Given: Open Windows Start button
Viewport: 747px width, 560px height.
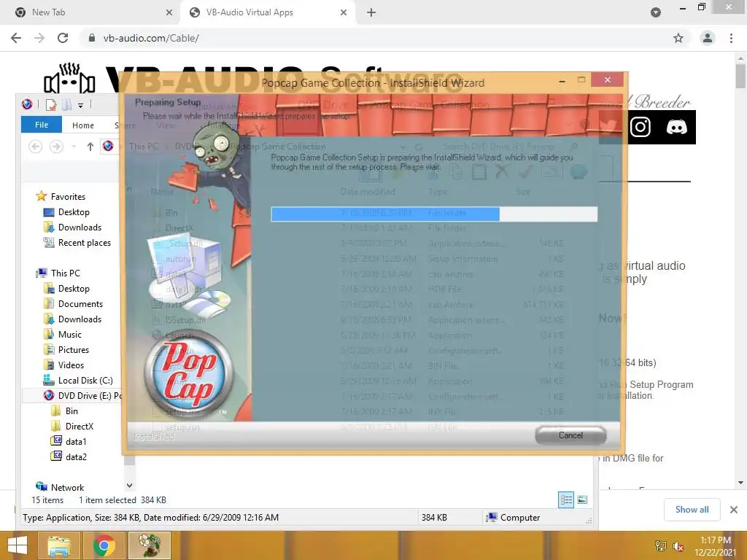Looking at the screenshot, I should click(18, 545).
